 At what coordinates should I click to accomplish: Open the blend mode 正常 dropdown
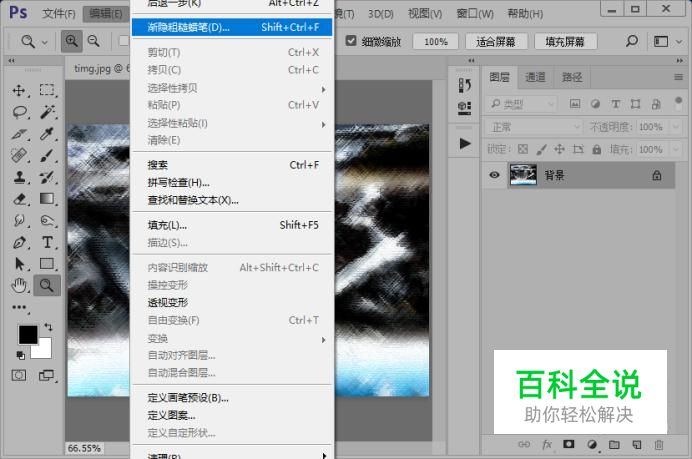pos(534,128)
